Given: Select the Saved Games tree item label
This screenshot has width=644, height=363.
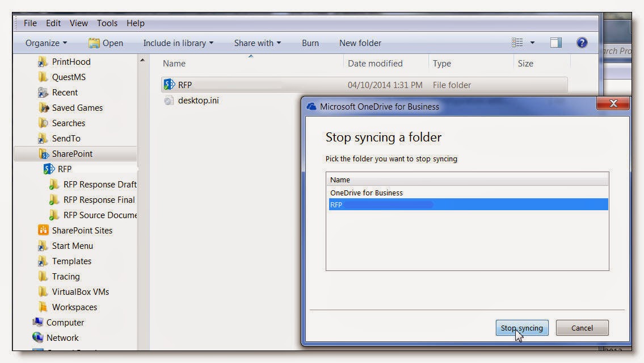Looking at the screenshot, I should click(x=77, y=108).
